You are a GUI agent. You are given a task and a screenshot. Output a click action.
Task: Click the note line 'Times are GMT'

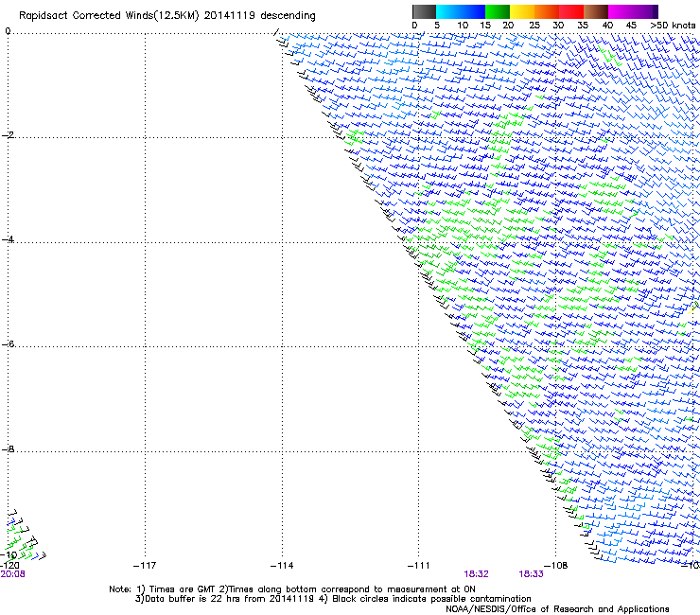(183, 589)
